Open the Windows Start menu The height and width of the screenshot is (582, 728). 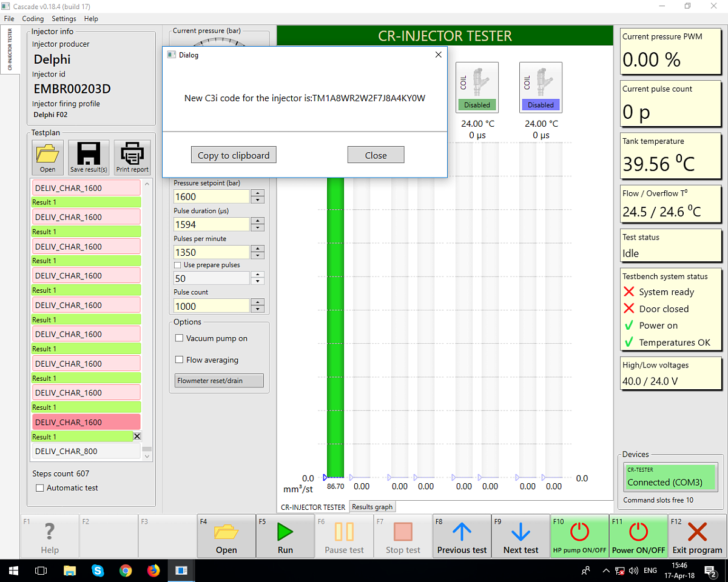click(x=13, y=570)
